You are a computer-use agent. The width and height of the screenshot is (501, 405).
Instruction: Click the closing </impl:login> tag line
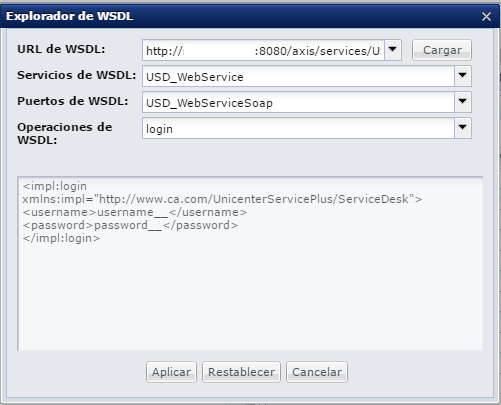61,238
